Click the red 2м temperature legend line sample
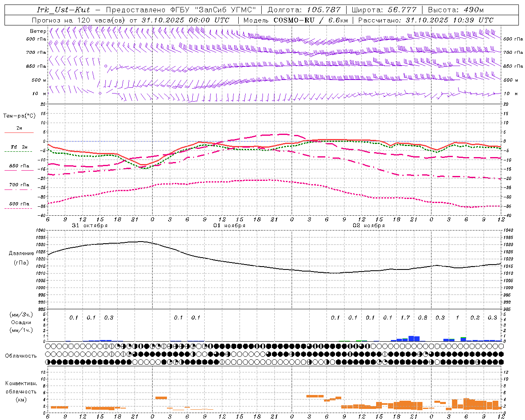The height and width of the screenshot is (420, 525). [x=19, y=132]
